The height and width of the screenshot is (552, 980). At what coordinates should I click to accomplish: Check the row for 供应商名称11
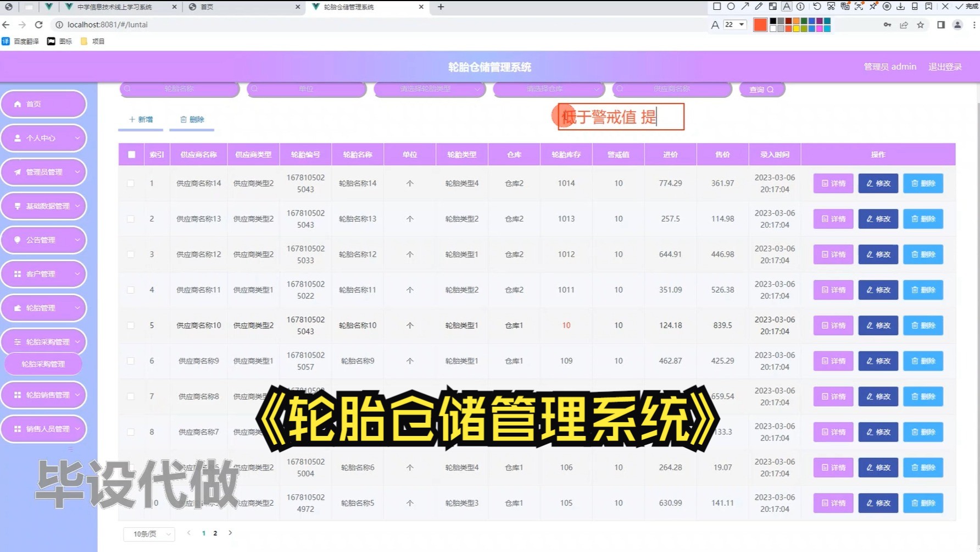[131, 290]
